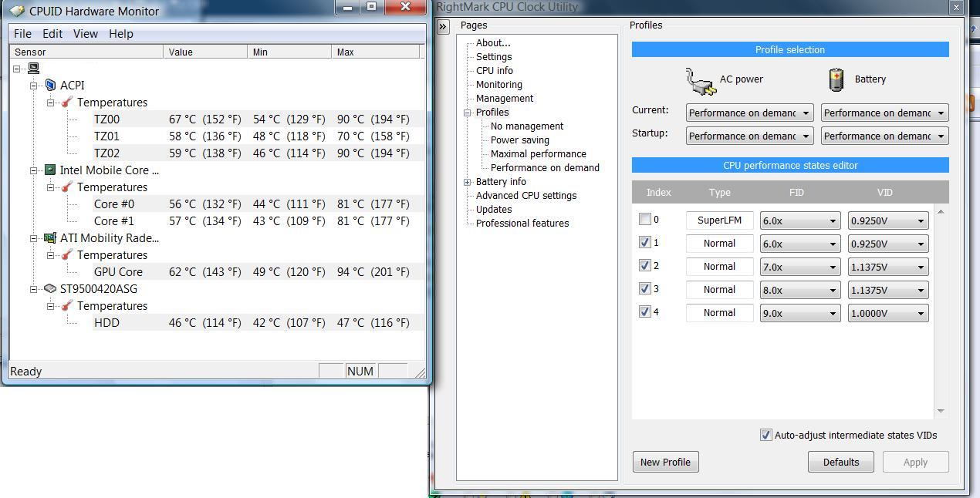Screen dimensions: 980x498
Task: Open the View menu in Hardware Monitor
Action: pyautogui.click(x=85, y=34)
